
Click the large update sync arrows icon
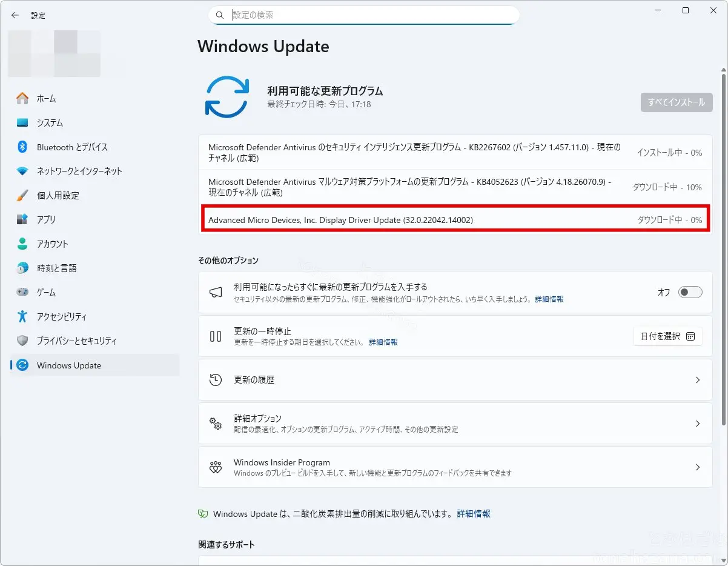click(227, 96)
